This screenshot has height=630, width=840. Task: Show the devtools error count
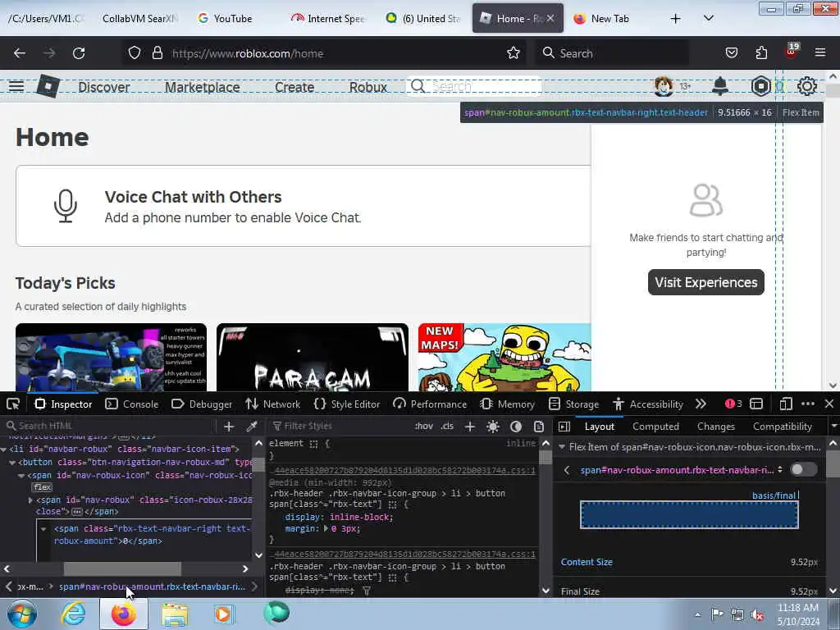point(733,404)
